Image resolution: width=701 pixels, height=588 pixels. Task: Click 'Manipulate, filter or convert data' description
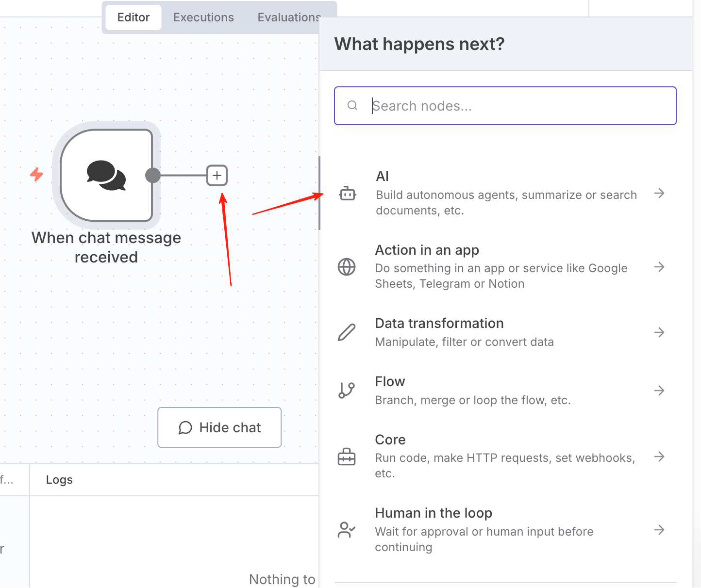[464, 342]
